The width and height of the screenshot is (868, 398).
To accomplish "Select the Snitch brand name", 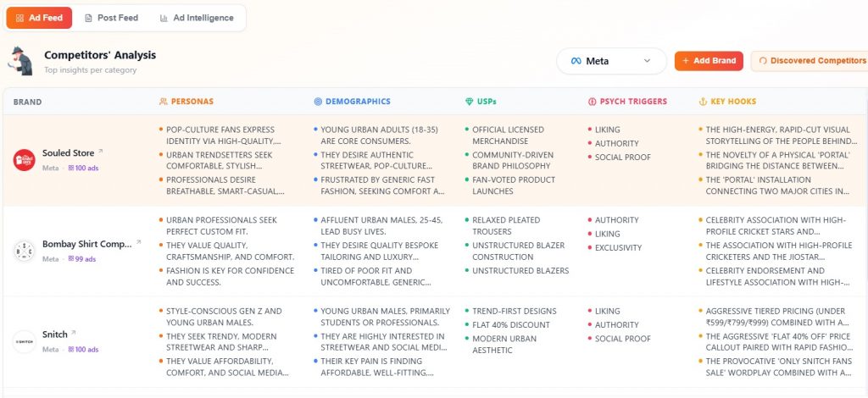I will coord(55,334).
